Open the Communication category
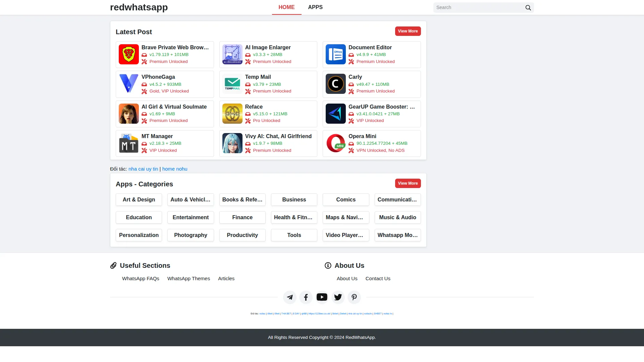 398,199
